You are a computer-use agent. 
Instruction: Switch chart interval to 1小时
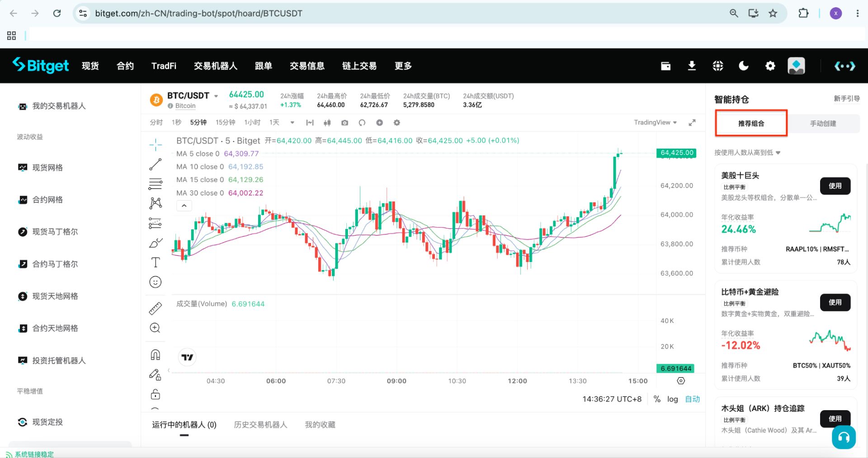[252, 123]
